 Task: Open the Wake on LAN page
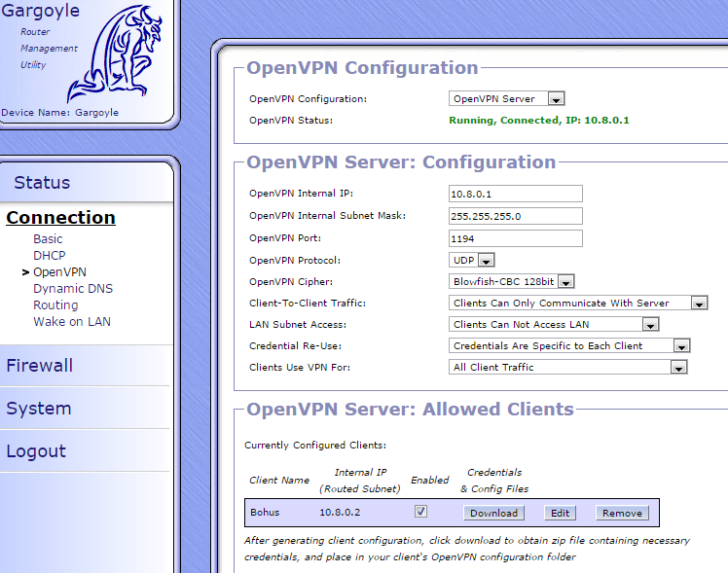tap(72, 322)
